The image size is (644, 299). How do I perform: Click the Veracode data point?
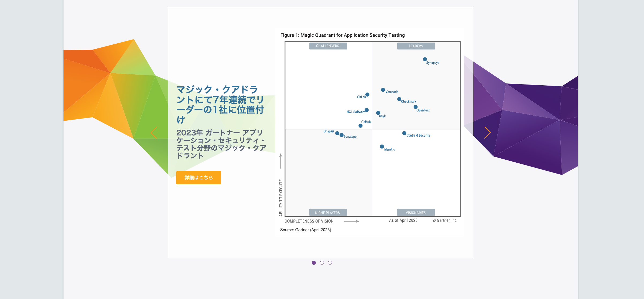[x=383, y=90]
